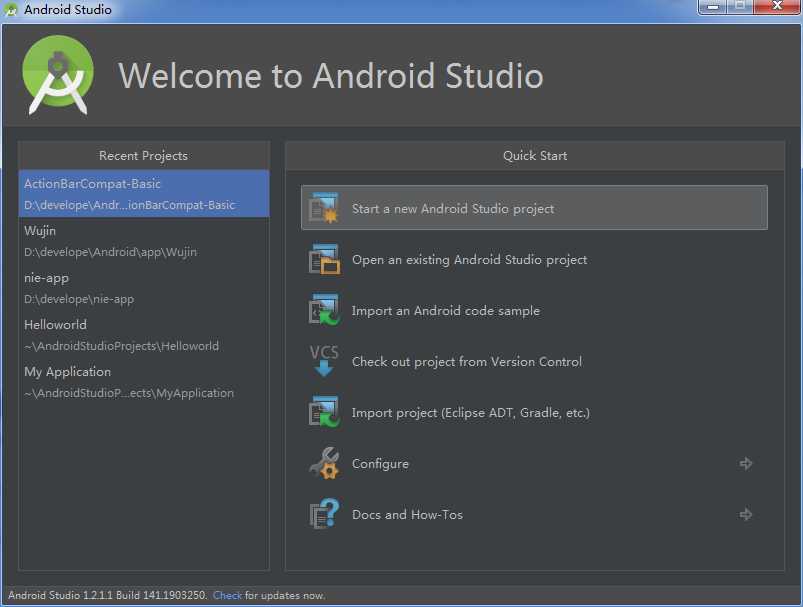Click the new project icon with star
Screen dimensions: 803x607
click(324, 208)
